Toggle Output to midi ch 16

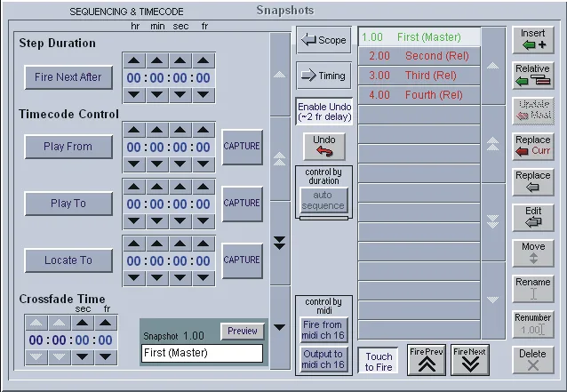pos(323,359)
